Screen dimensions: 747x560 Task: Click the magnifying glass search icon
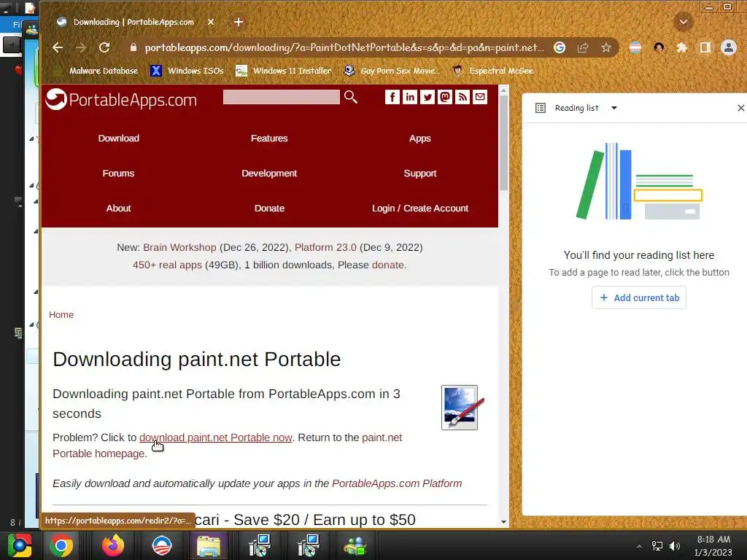(351, 97)
